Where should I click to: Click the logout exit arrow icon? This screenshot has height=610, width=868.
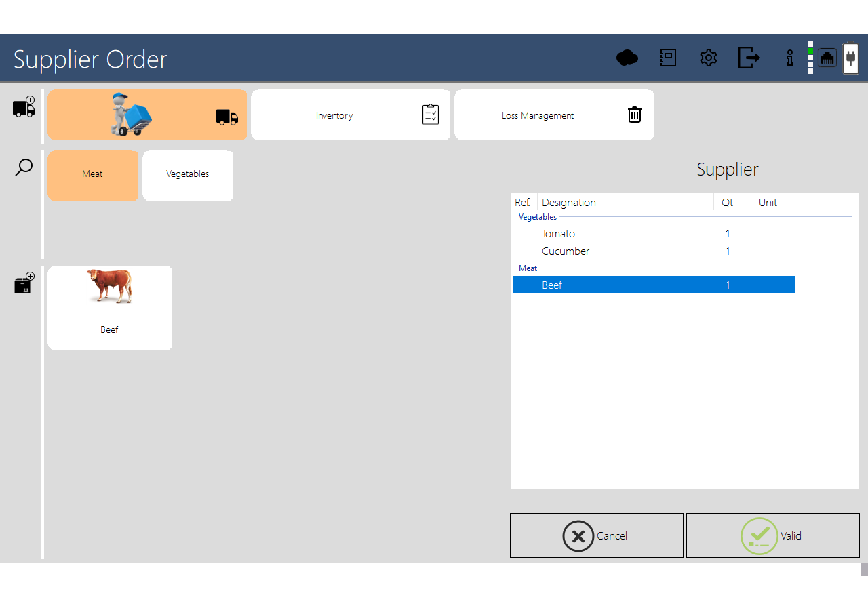(x=749, y=58)
